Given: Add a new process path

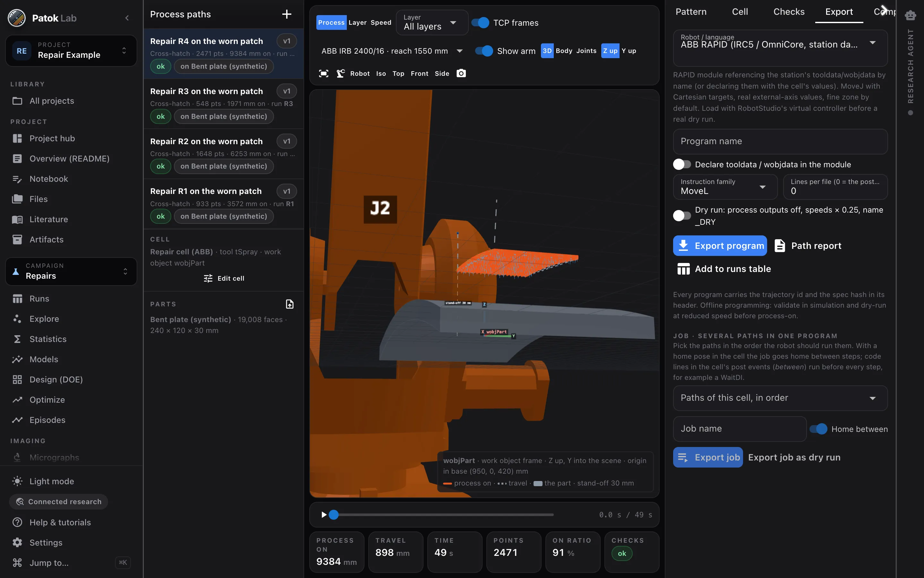Looking at the screenshot, I should (x=287, y=14).
